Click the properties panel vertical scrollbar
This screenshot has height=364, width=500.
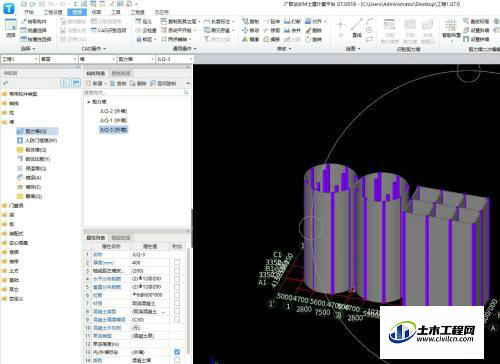(x=189, y=300)
